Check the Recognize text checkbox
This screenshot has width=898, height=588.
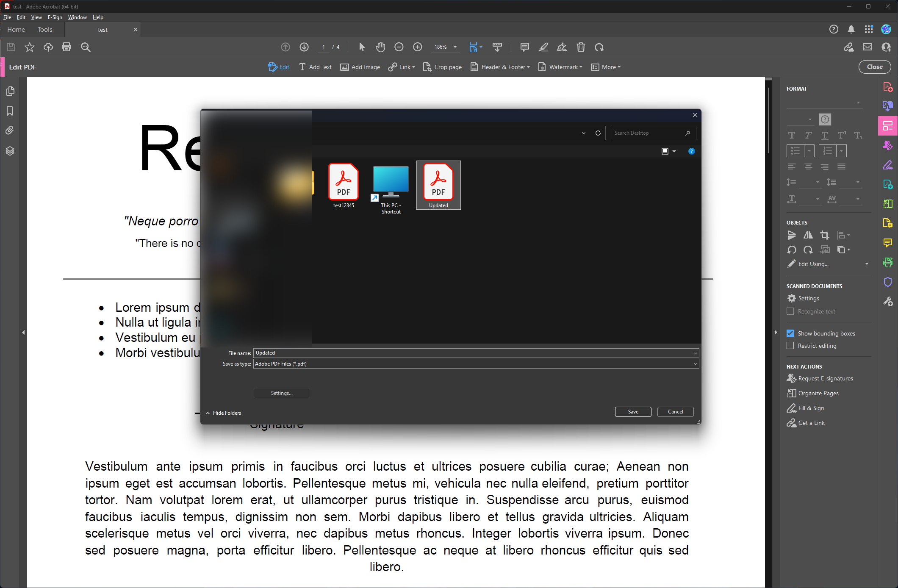pyautogui.click(x=790, y=311)
